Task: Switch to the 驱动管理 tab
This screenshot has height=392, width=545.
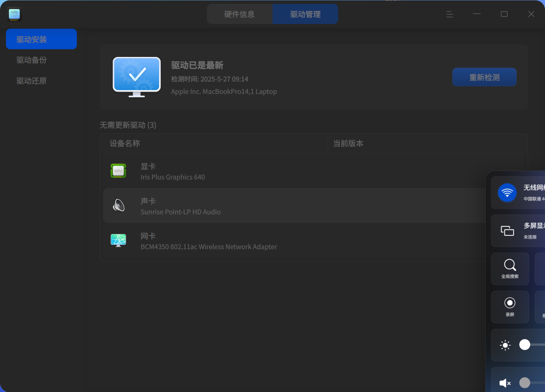Action: coord(305,14)
